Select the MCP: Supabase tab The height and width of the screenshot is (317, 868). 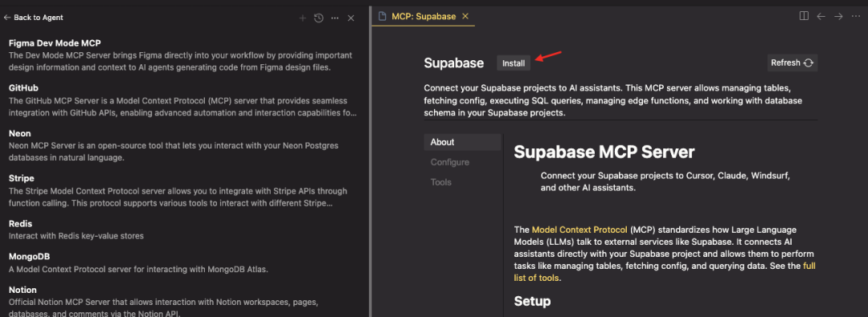point(424,17)
